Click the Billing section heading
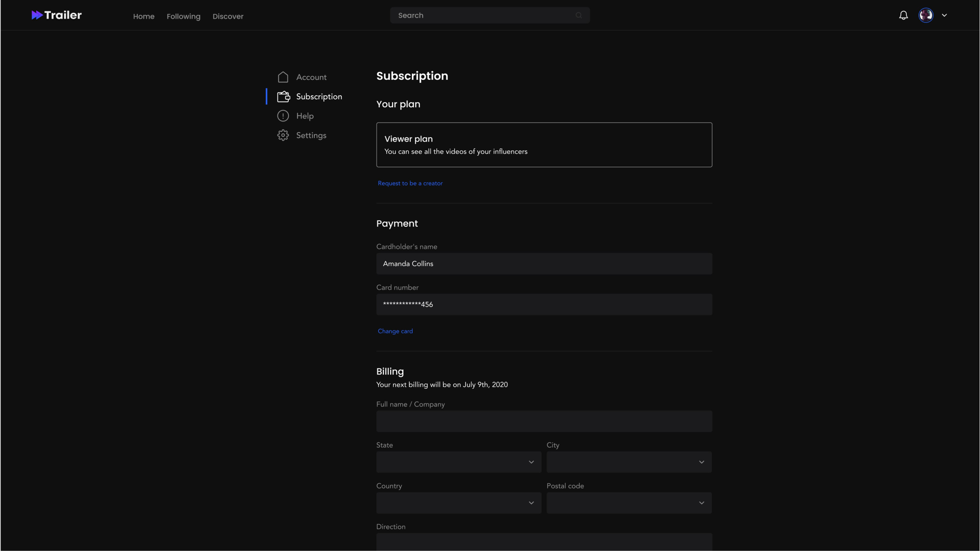This screenshot has height=551, width=980. (x=390, y=372)
